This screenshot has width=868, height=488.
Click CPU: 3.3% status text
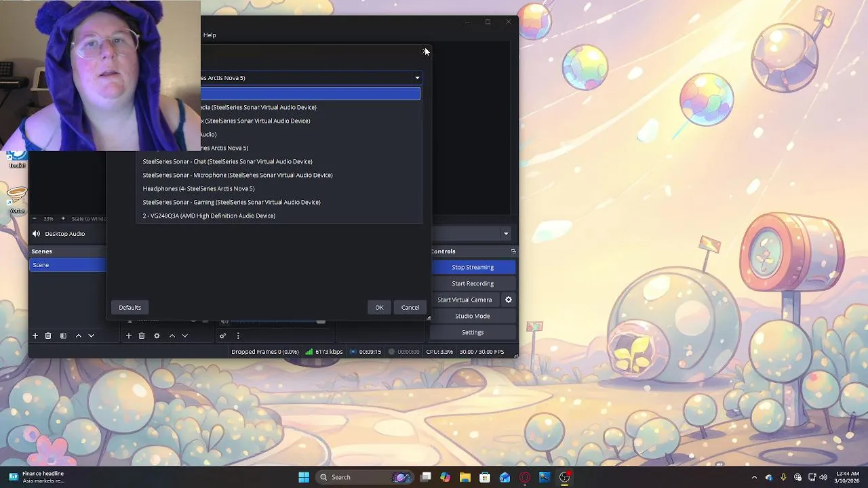click(x=439, y=352)
